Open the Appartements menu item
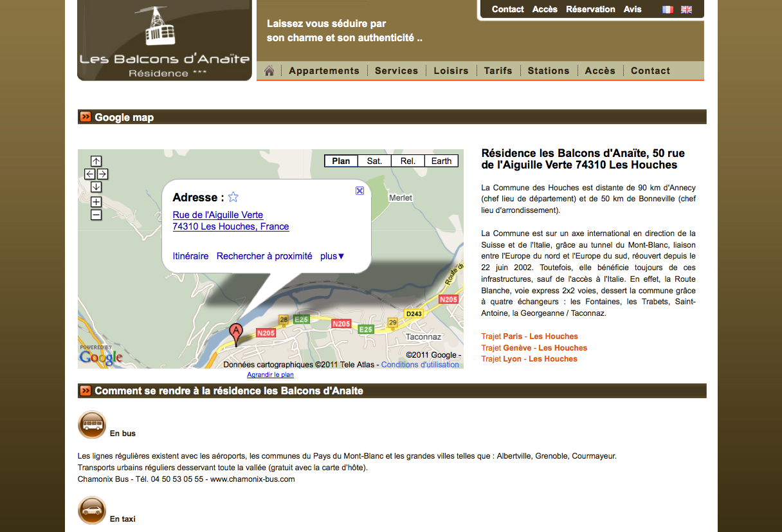Screen dimensions: 782x532 pyautogui.click(x=324, y=71)
